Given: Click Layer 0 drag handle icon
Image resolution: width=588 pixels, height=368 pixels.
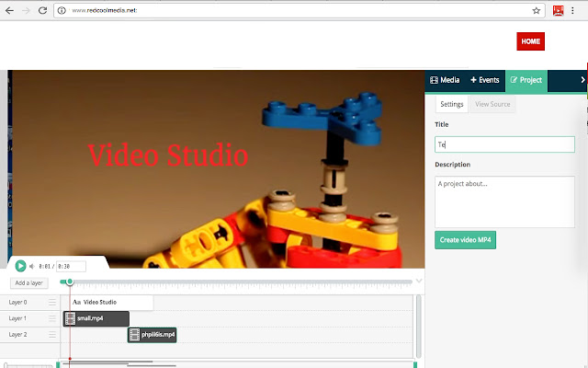Looking at the screenshot, I should tap(52, 302).
